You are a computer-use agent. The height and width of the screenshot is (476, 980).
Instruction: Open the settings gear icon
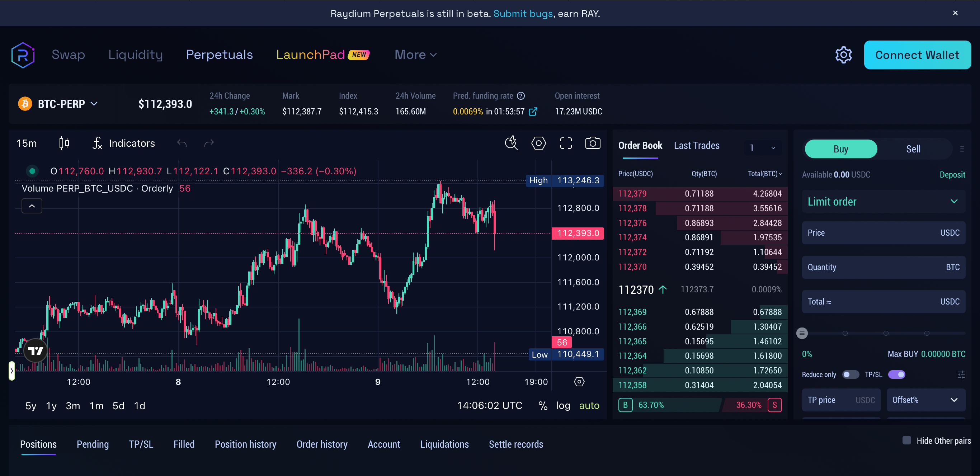[843, 55]
